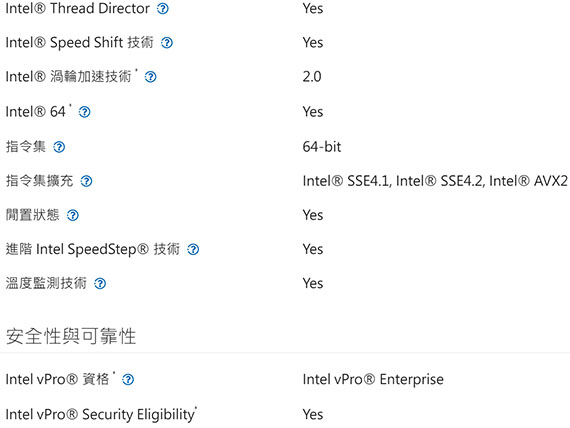Click the Intel 64 label text

coord(36,112)
